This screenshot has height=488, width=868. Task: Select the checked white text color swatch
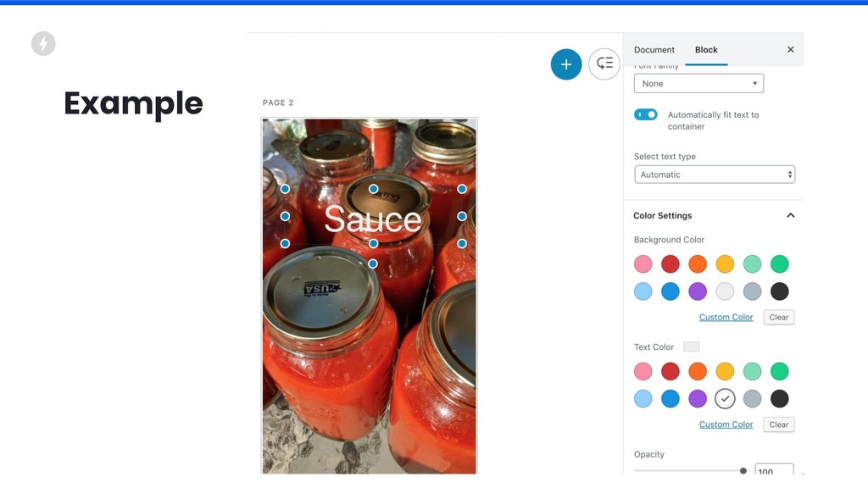coord(725,398)
